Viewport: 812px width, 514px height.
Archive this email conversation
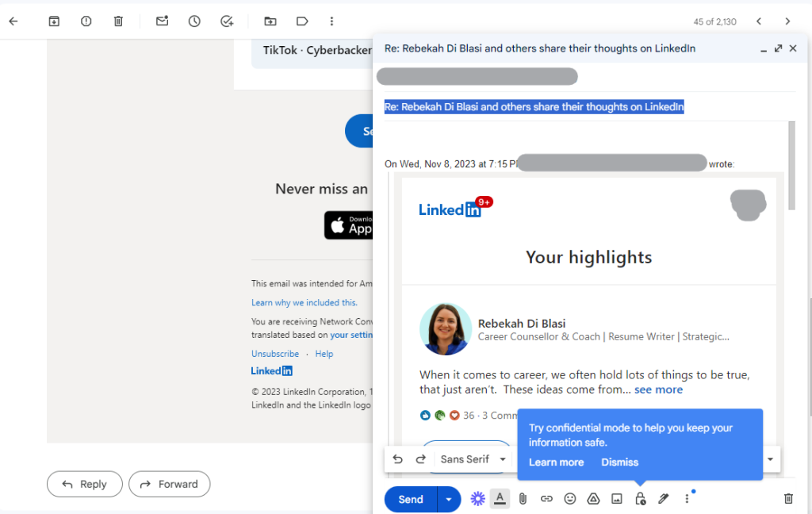[54, 21]
